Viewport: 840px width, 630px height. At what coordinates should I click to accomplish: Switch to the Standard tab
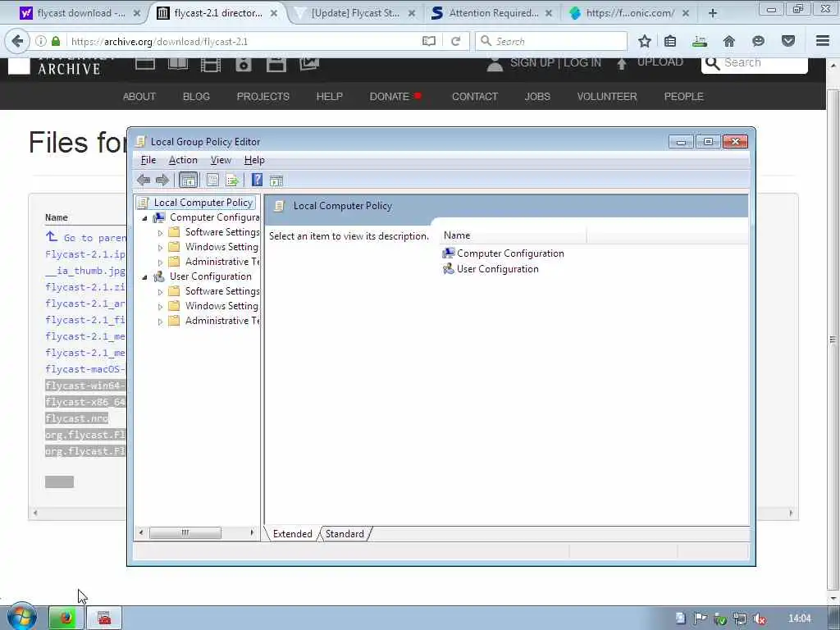tap(345, 533)
